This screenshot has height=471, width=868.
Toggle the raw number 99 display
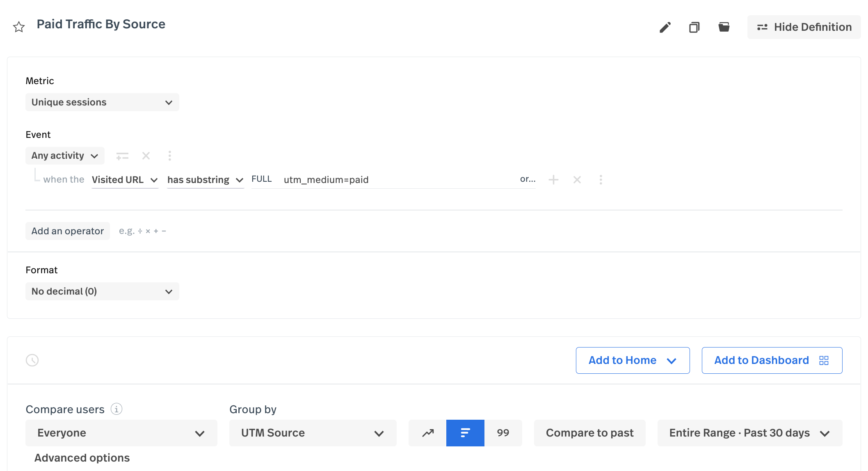pyautogui.click(x=503, y=433)
